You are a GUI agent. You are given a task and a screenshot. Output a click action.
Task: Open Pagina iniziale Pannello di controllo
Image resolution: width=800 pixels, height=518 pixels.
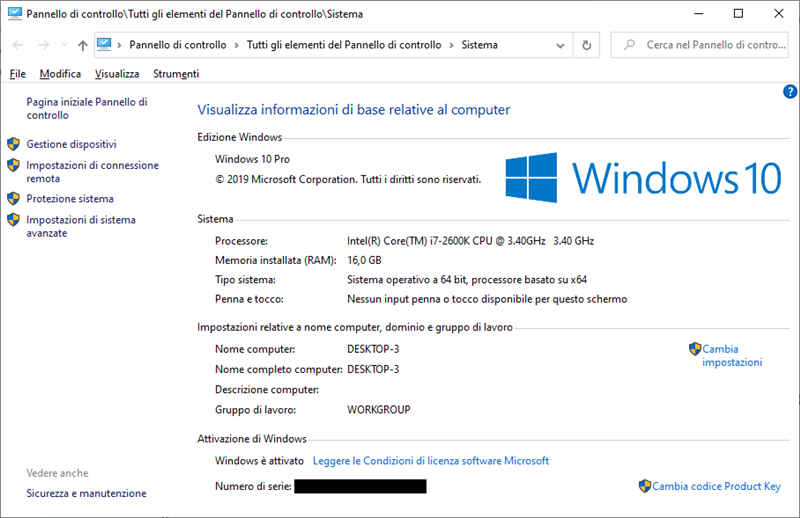tap(87, 108)
